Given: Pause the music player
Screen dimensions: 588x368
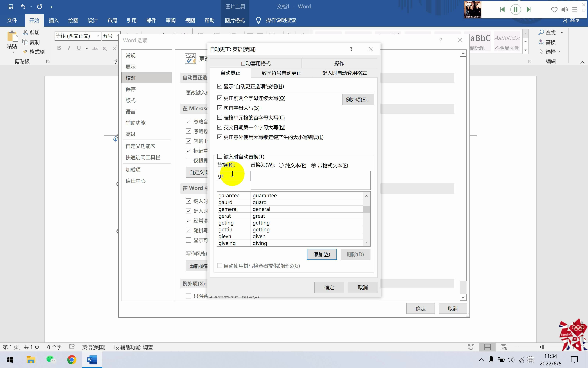Looking at the screenshot, I should (516, 10).
